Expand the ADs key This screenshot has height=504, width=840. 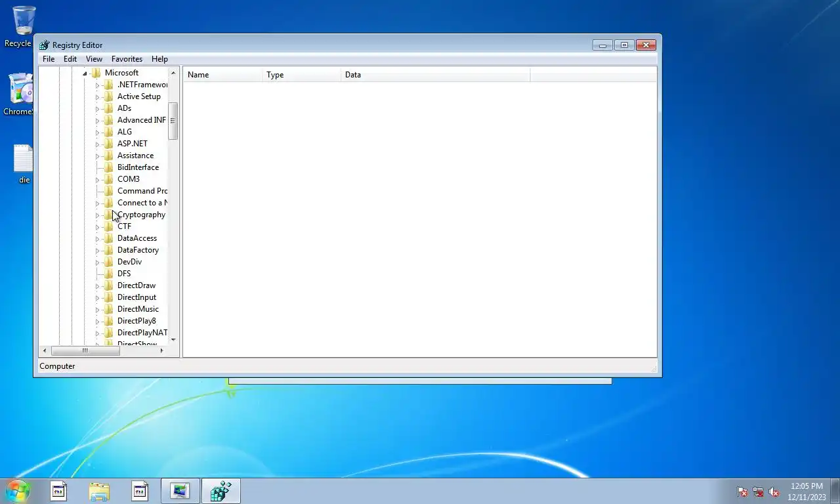pos(97,109)
